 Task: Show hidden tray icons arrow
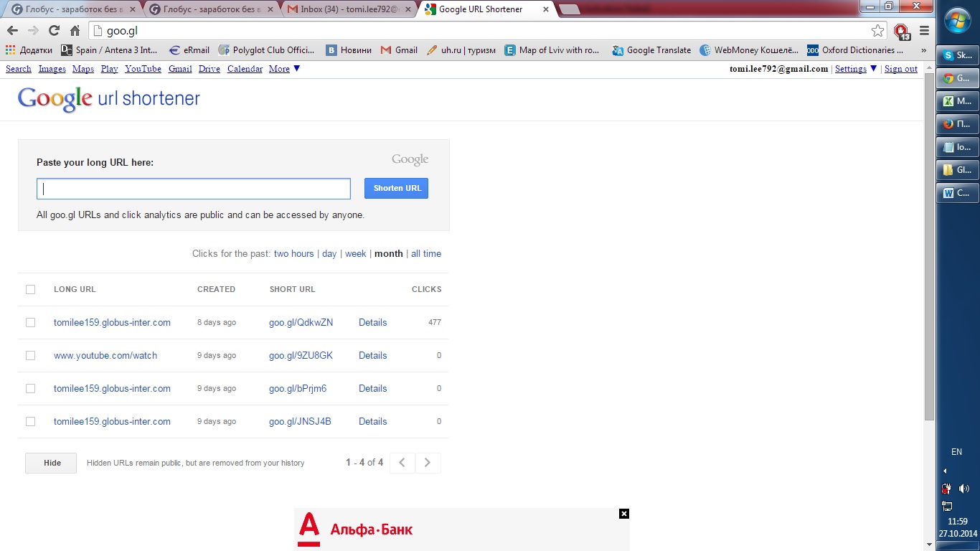click(x=945, y=471)
